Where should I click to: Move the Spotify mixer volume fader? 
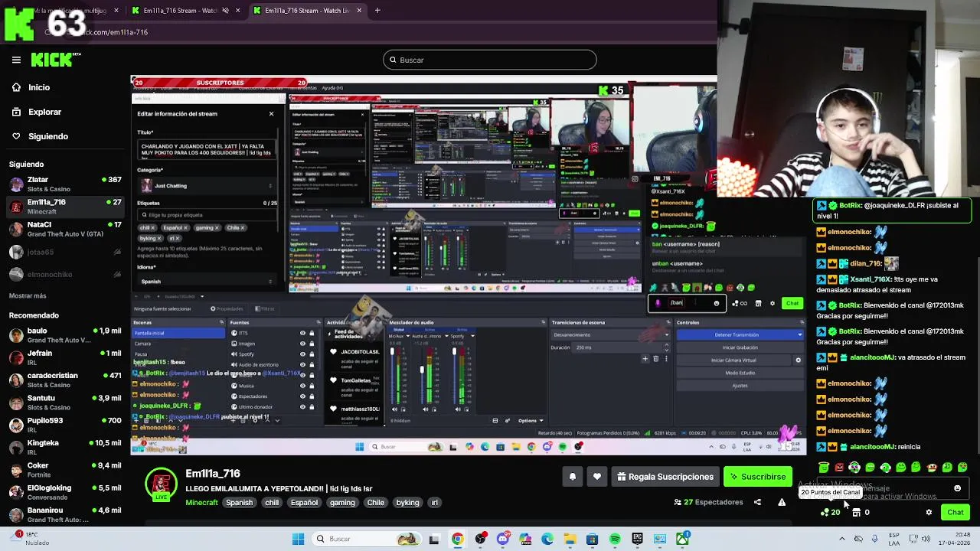[454, 352]
